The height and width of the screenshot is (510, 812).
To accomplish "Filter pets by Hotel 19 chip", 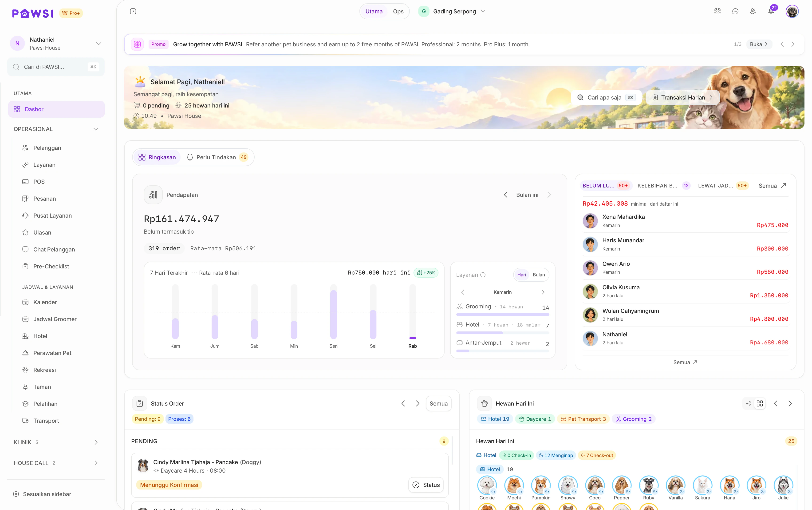I will (x=495, y=419).
